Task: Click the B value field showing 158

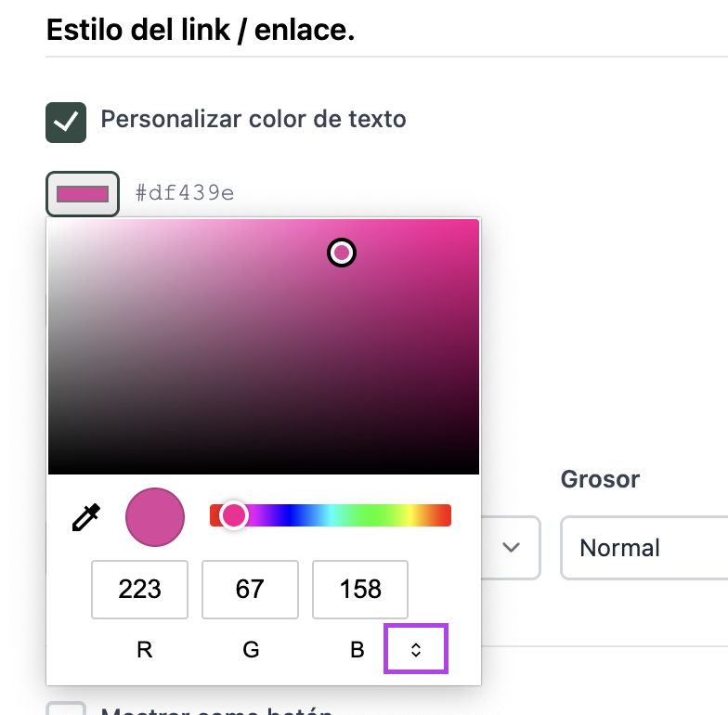Action: [x=360, y=590]
